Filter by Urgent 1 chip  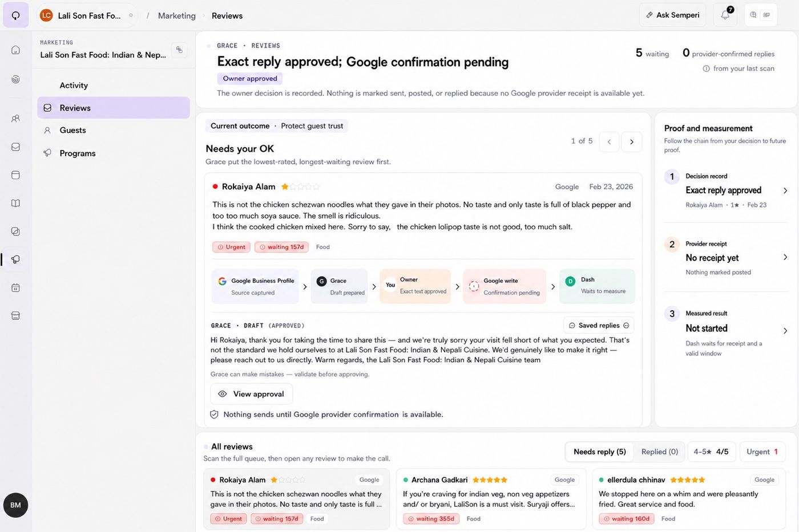pyautogui.click(x=762, y=452)
